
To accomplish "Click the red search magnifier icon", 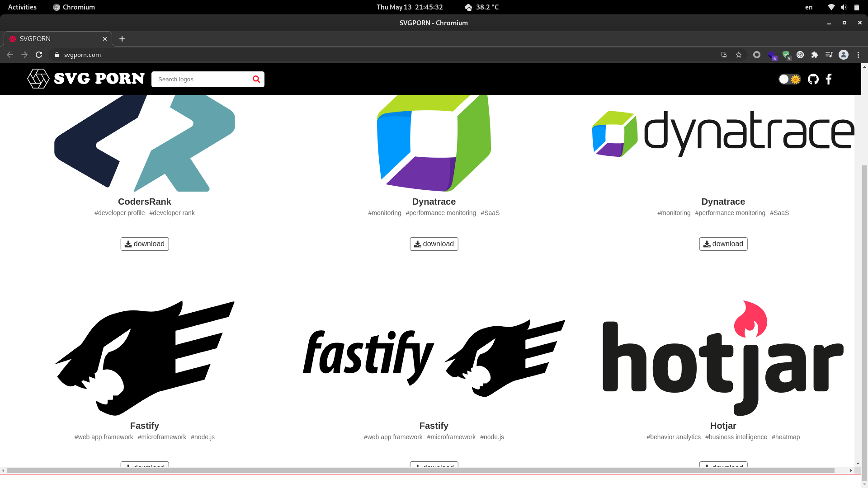I will [256, 79].
